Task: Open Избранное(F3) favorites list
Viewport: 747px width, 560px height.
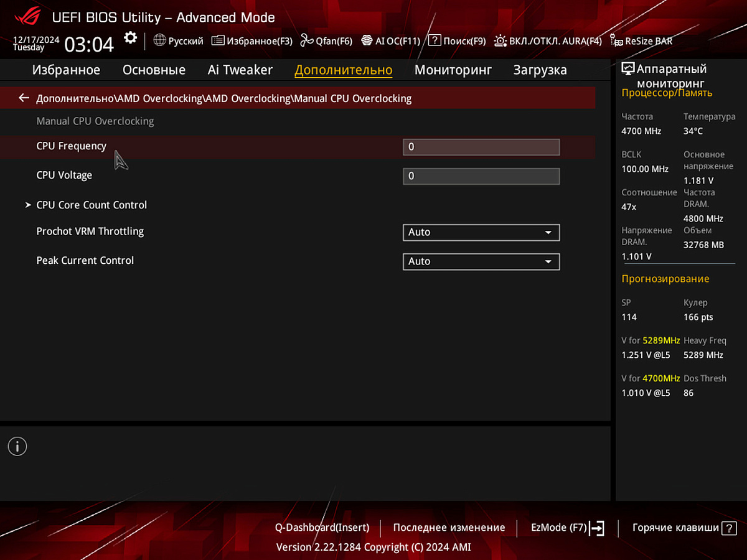Action: (251, 41)
